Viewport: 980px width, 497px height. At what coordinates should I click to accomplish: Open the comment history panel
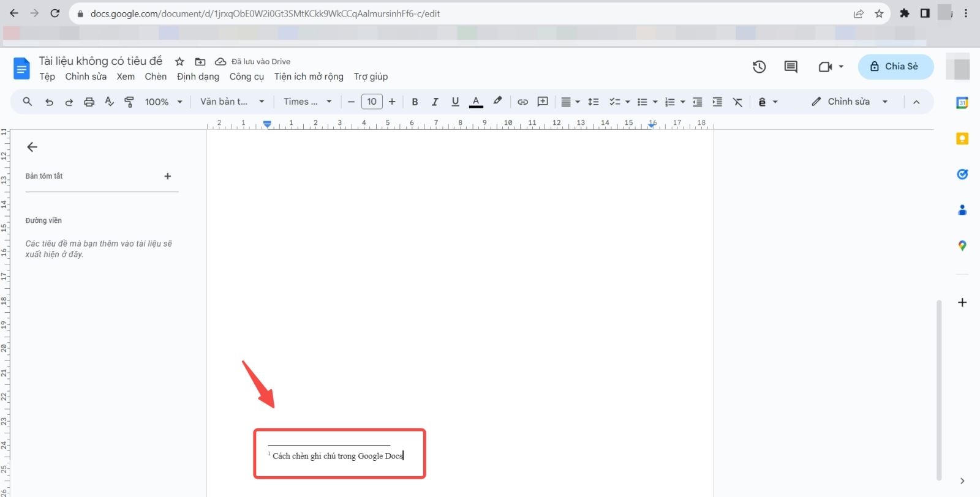pos(791,67)
